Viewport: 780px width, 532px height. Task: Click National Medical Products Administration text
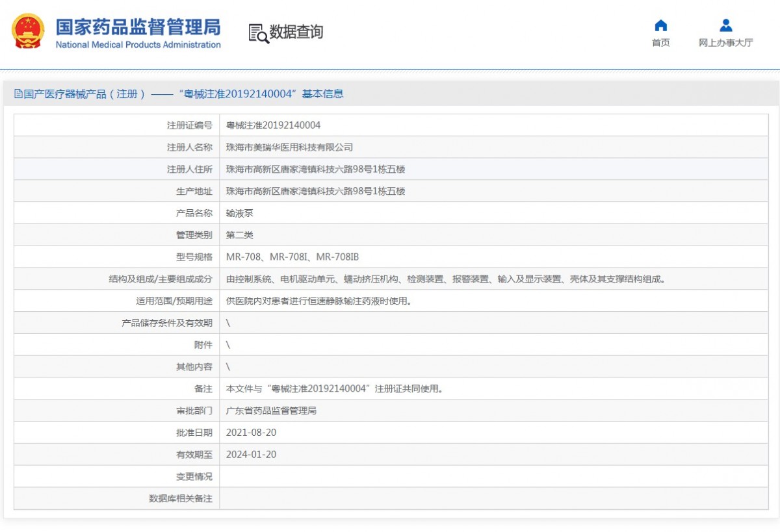[x=138, y=45]
